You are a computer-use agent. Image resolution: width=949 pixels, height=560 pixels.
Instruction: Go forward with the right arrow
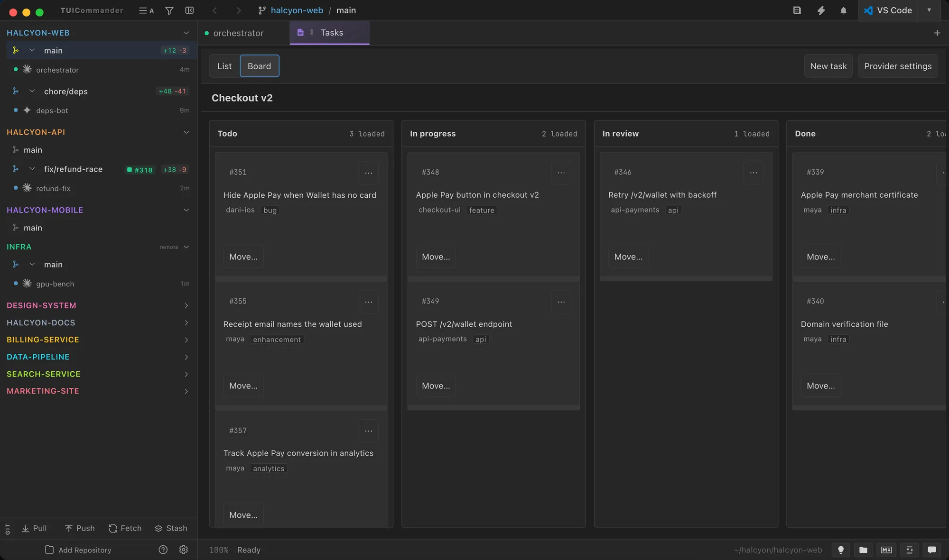(x=239, y=10)
